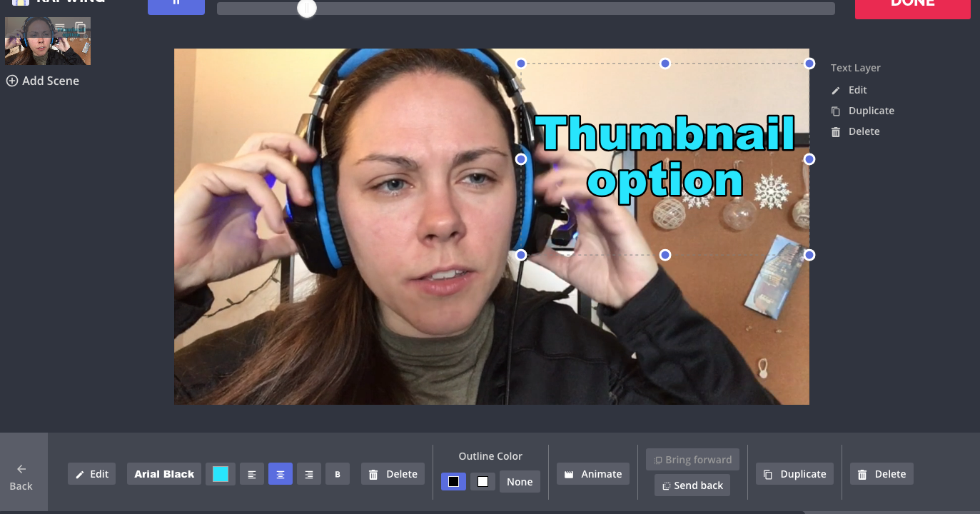Click Send back to lower the layer
Image resolution: width=980 pixels, height=514 pixels.
[692, 485]
